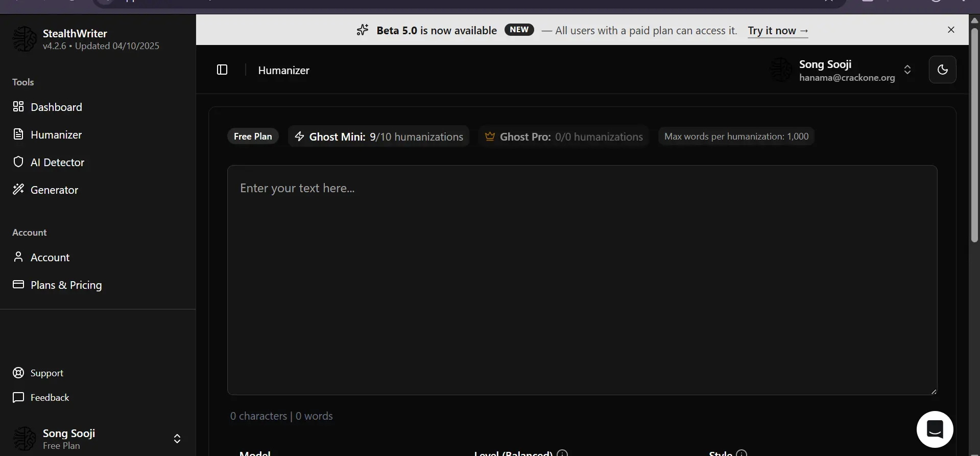Click the header user avatar
This screenshot has width=980, height=456.
pos(781,70)
